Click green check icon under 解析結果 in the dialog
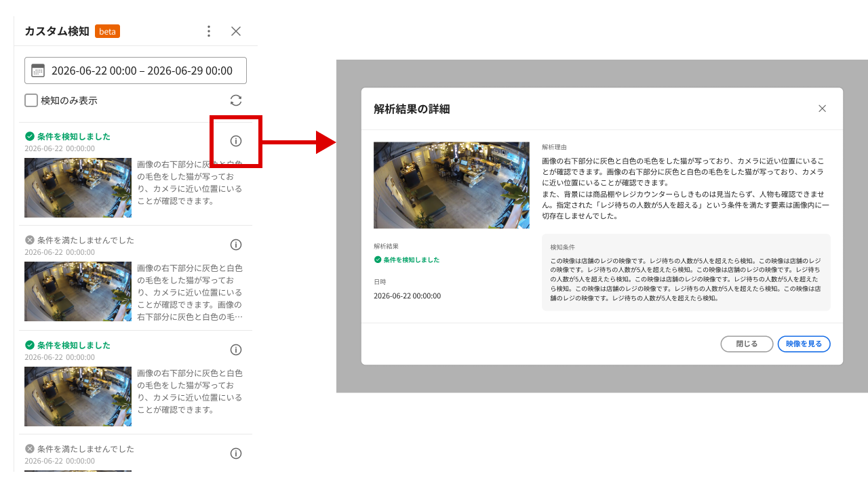 click(x=378, y=260)
